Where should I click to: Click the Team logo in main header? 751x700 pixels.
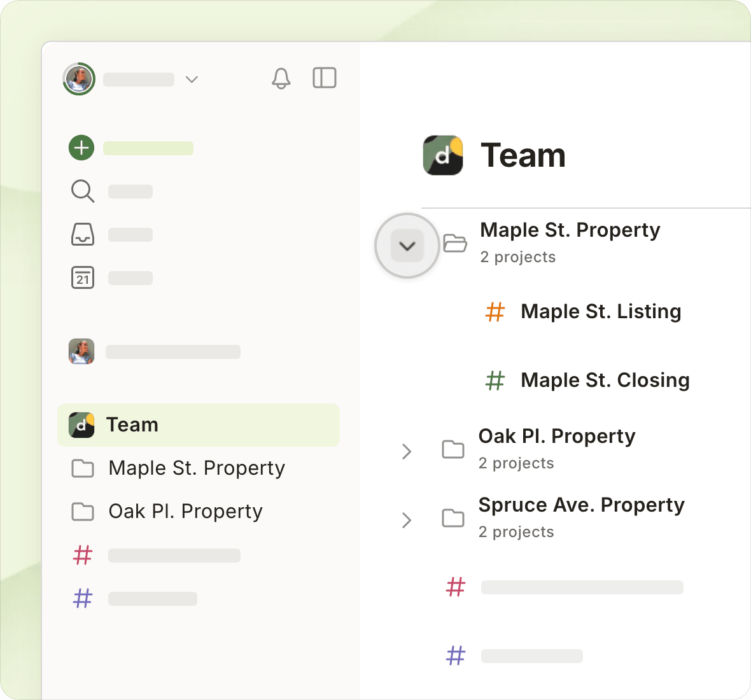pyautogui.click(x=443, y=155)
